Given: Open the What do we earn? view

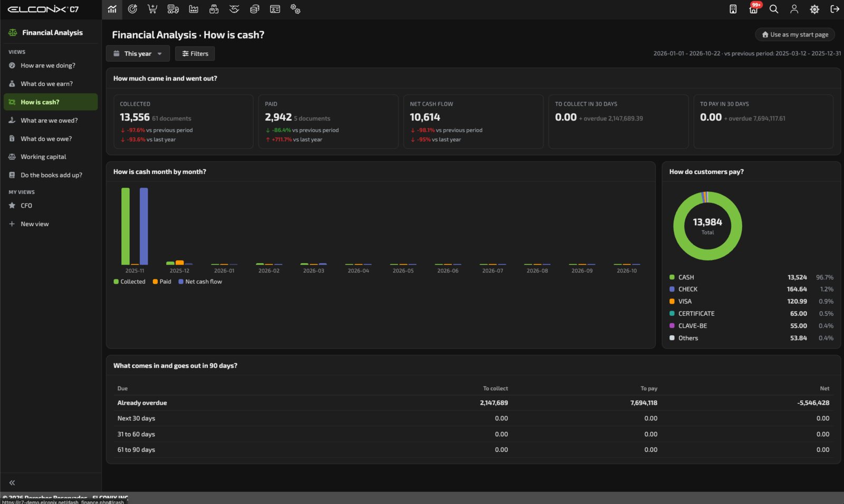Looking at the screenshot, I should coord(51,84).
